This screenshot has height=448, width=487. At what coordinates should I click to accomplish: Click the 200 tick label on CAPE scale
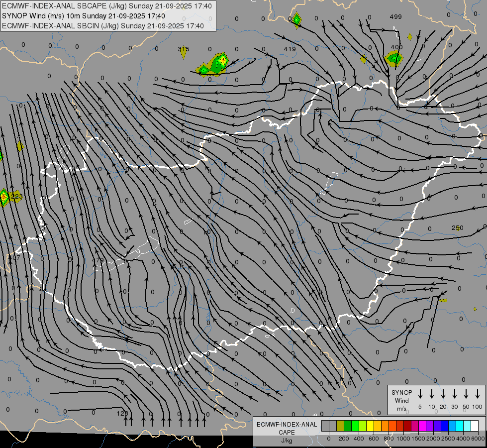(344, 439)
